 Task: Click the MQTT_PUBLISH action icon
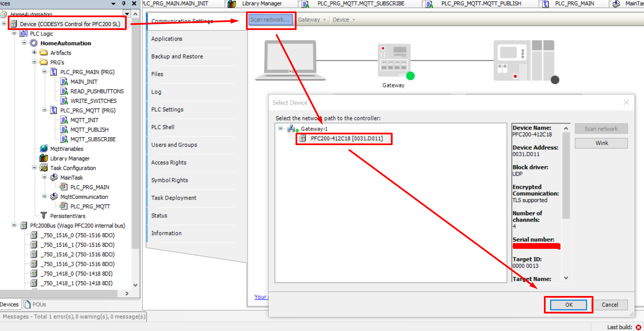click(64, 129)
